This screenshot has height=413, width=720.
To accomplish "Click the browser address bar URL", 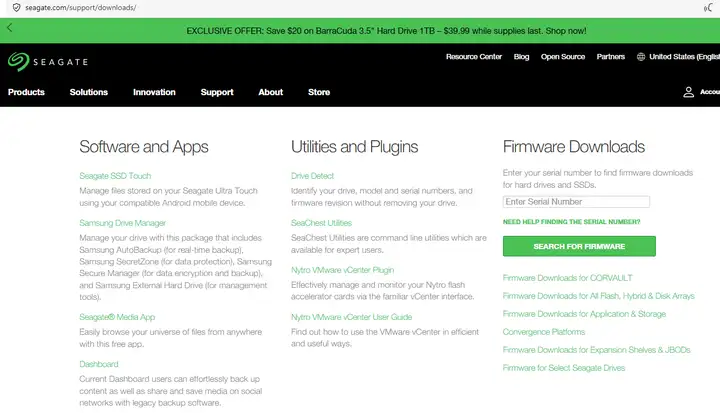I will (x=80, y=7).
